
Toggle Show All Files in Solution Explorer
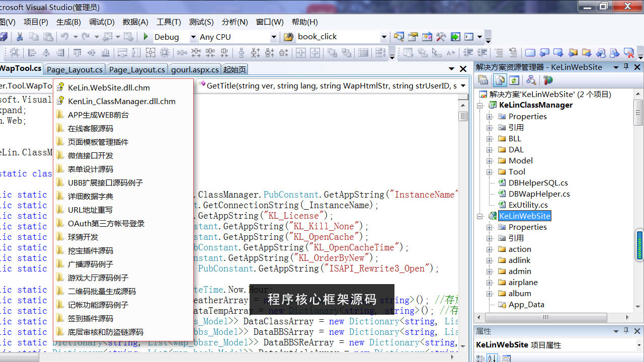coord(499,80)
